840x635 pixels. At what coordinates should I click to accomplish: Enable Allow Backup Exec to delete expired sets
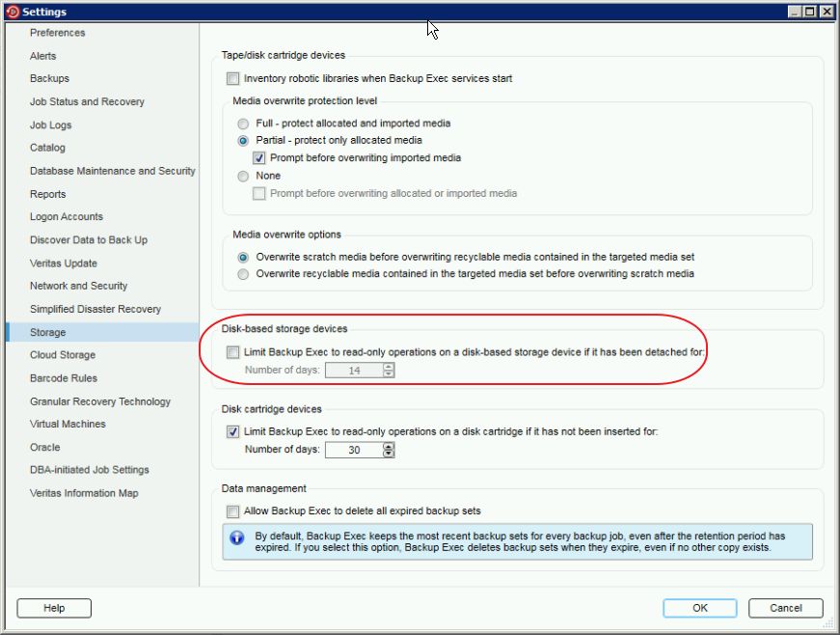(232, 511)
